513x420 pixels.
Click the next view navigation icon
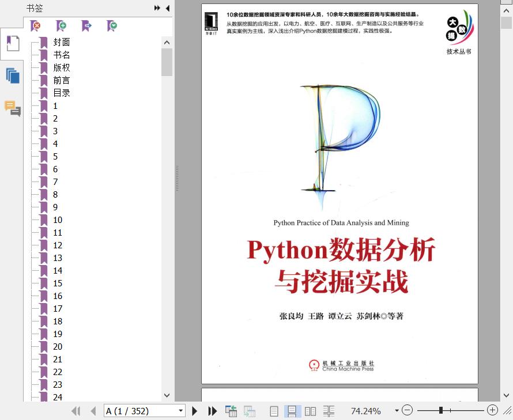(250, 411)
